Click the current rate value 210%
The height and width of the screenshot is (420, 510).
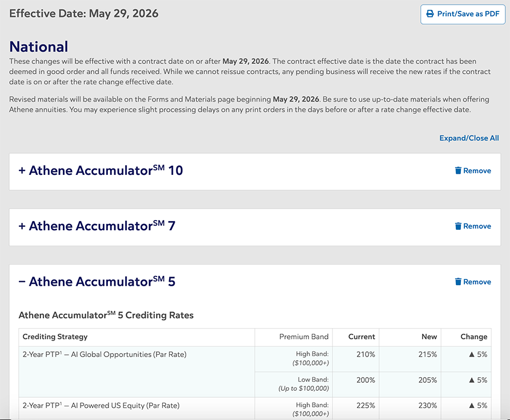click(x=366, y=354)
